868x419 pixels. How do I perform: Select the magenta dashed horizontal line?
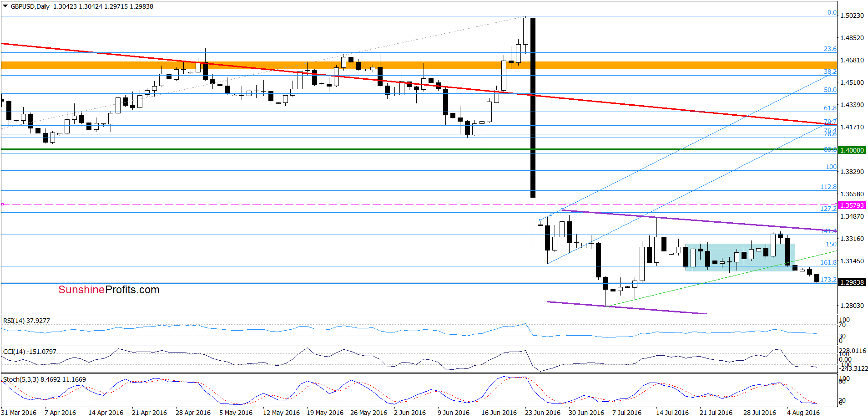(419, 204)
